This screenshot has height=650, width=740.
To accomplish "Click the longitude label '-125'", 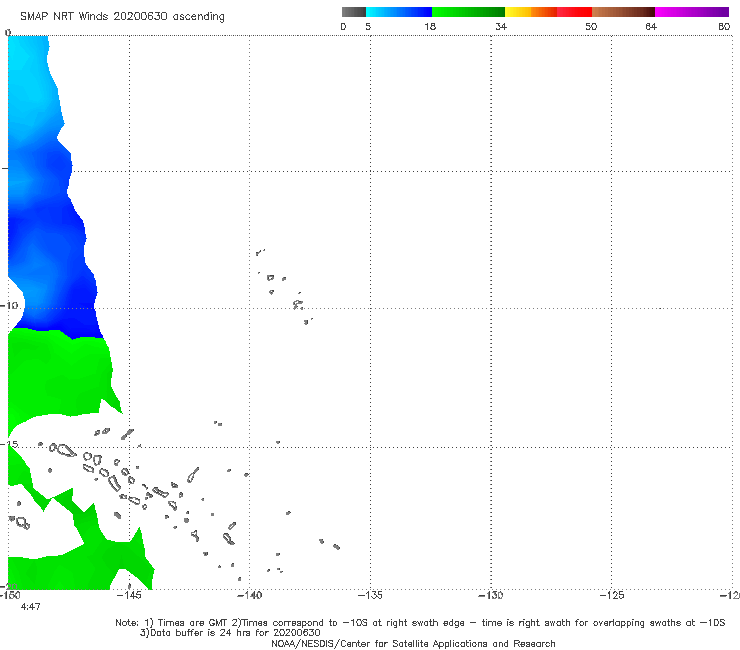I will (612, 595).
